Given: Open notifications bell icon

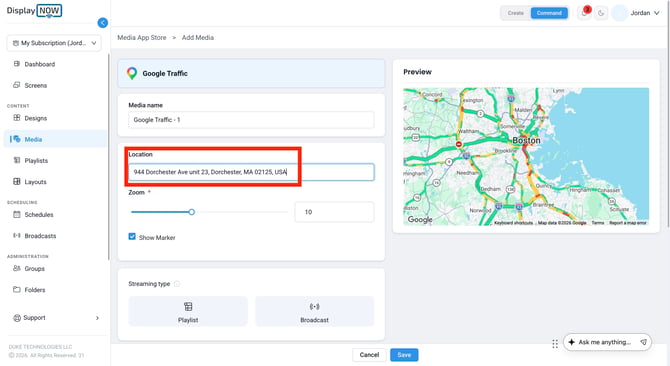Looking at the screenshot, I should coord(584,13).
